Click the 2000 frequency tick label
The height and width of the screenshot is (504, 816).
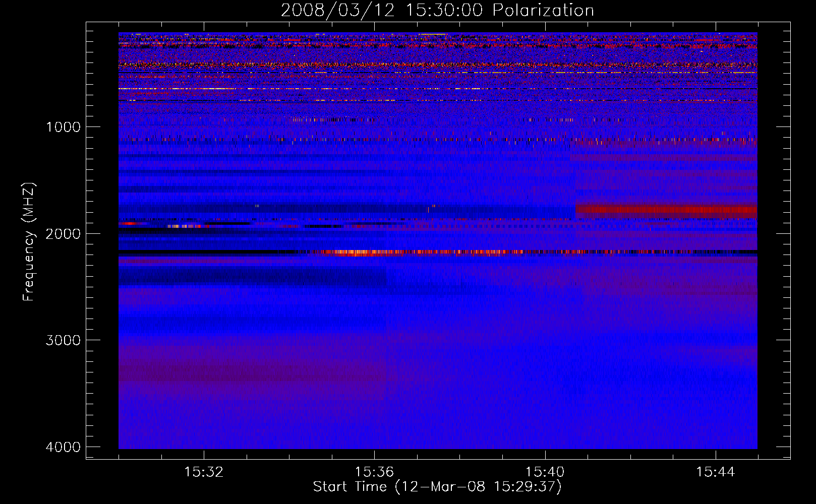(64, 234)
